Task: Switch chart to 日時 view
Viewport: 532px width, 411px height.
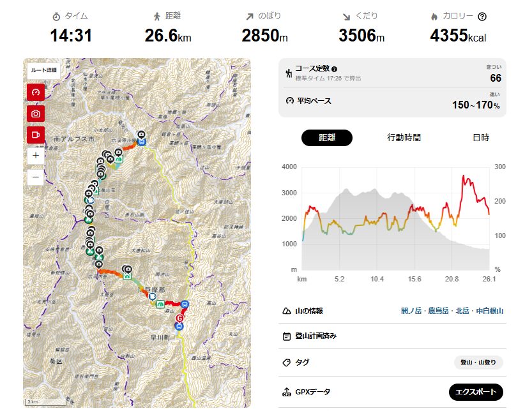Action: [x=481, y=137]
